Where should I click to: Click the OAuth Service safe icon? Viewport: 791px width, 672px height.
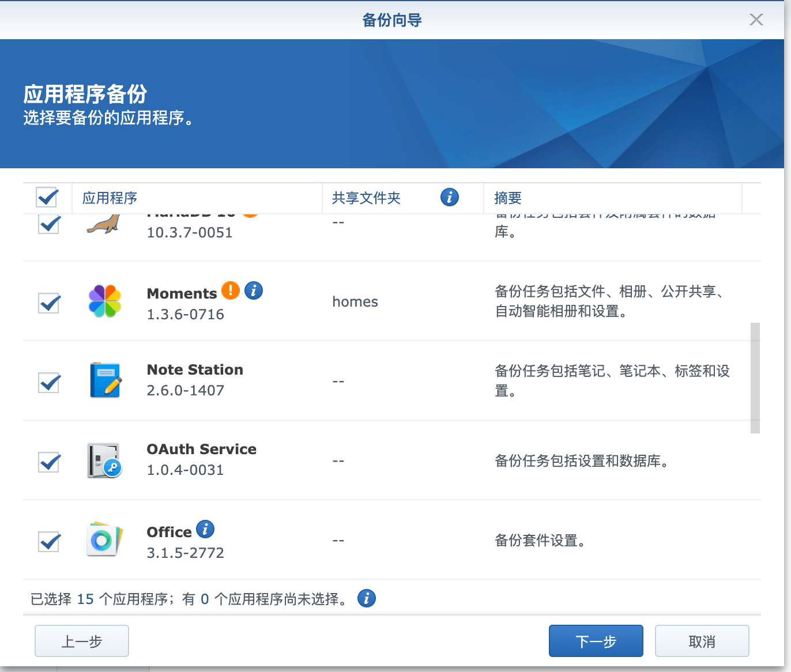point(104,460)
